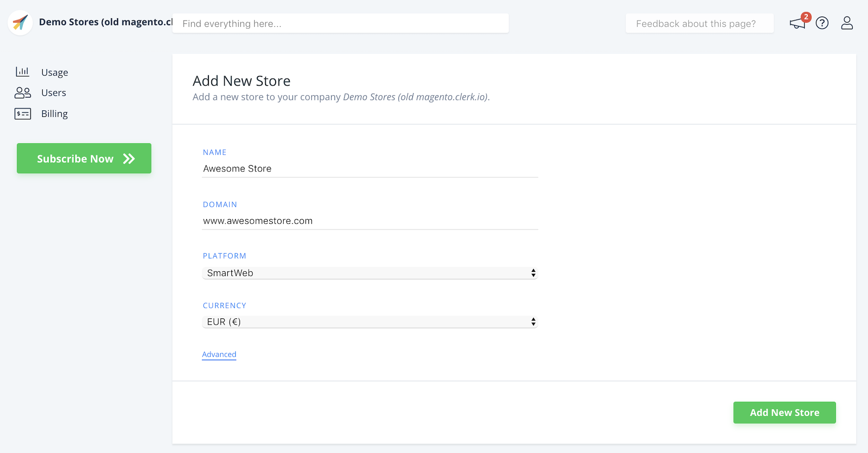Click the Feedback about this page field
Screen dimensions: 868x453
[x=699, y=23]
